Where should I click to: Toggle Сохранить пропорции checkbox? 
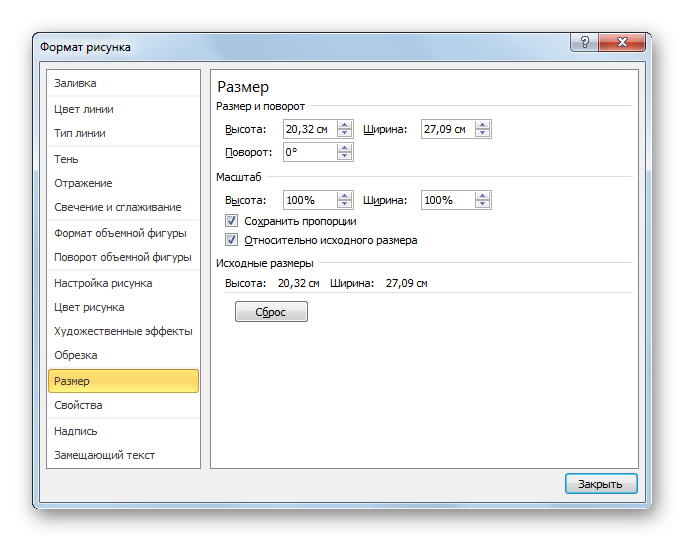coord(232,221)
